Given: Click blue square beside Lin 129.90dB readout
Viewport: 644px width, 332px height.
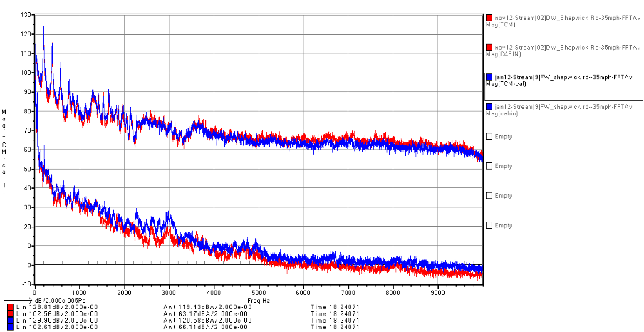Looking at the screenshot, I should (9, 320).
